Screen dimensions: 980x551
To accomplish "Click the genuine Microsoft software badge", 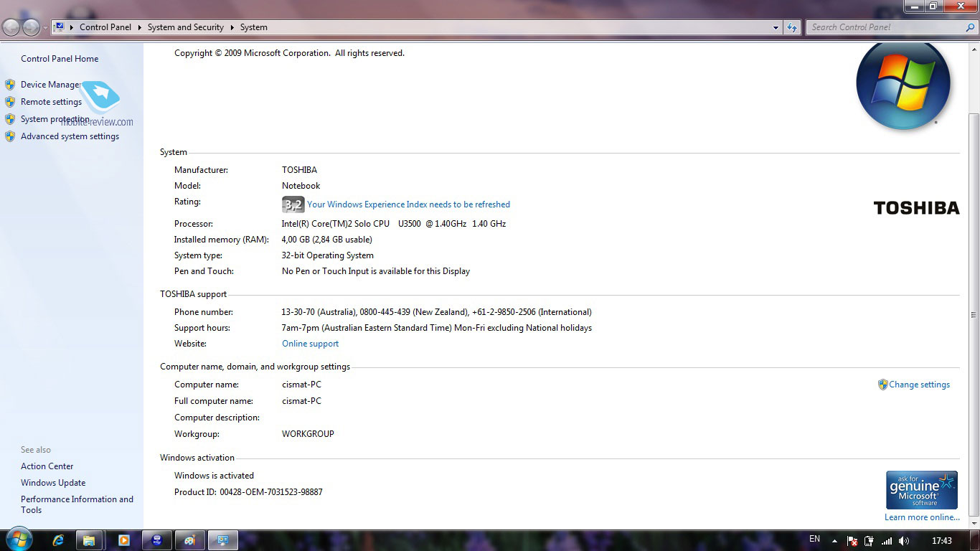I will coord(922,490).
